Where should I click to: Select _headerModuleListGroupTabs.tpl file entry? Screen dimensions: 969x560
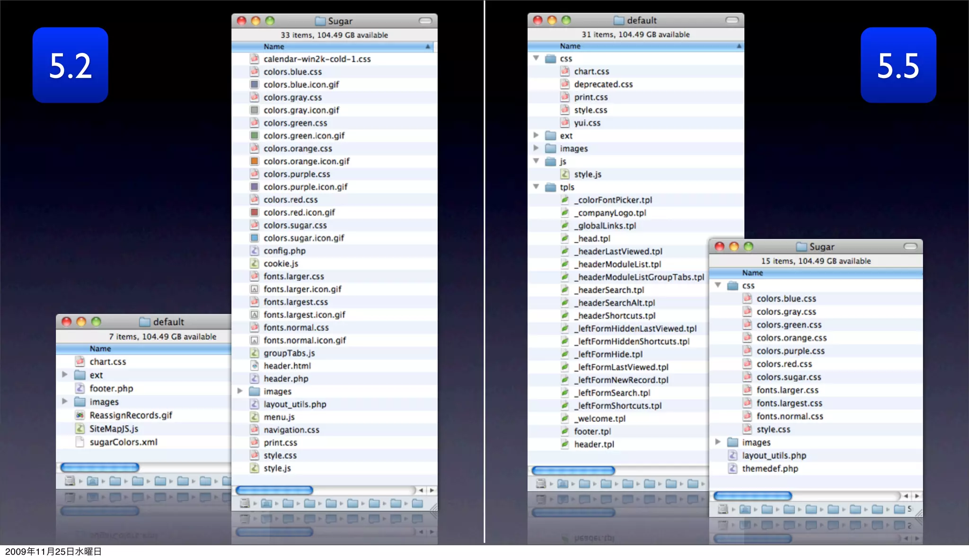[639, 277]
